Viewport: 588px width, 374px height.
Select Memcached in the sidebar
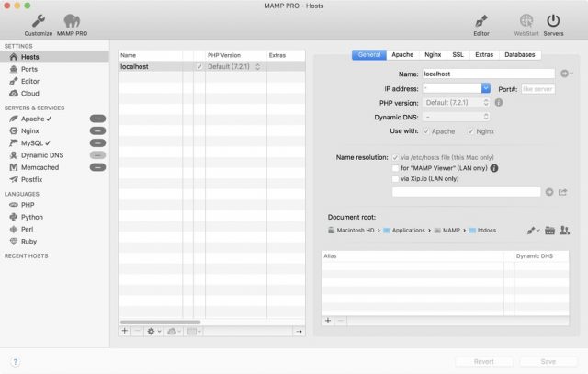point(40,167)
